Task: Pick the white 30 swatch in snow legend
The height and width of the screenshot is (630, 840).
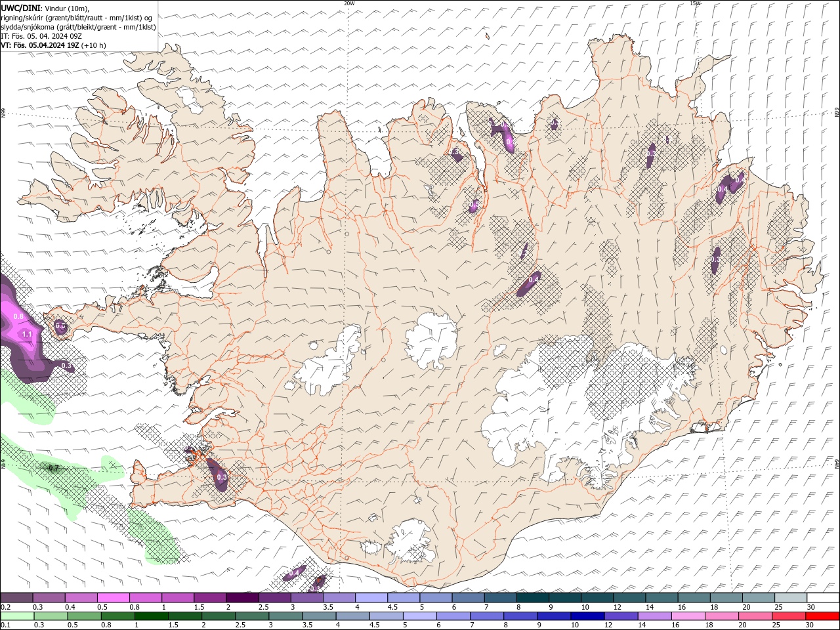Action: [x=823, y=598]
